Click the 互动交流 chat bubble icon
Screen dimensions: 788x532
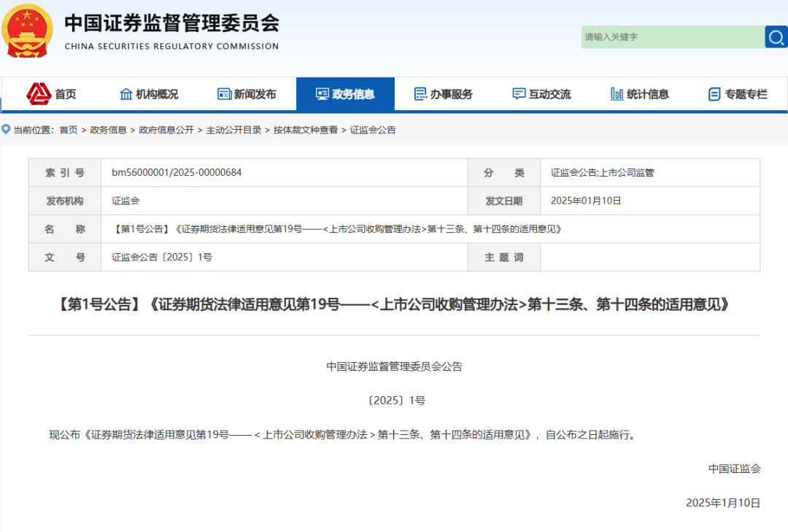(x=518, y=93)
